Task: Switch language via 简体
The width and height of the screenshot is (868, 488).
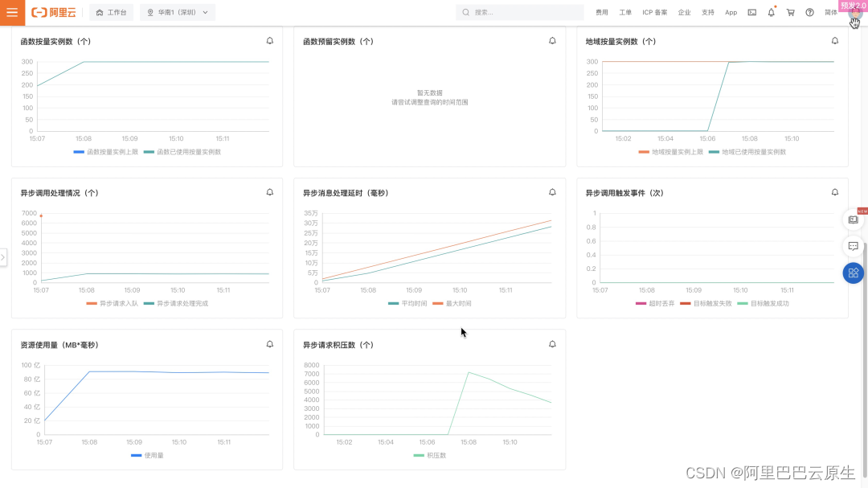Action: 831,12
